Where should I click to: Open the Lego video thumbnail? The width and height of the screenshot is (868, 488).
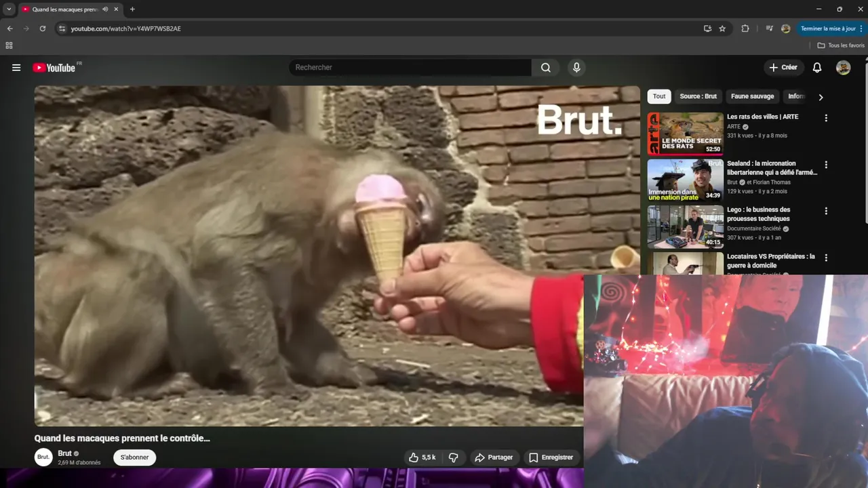tap(685, 227)
